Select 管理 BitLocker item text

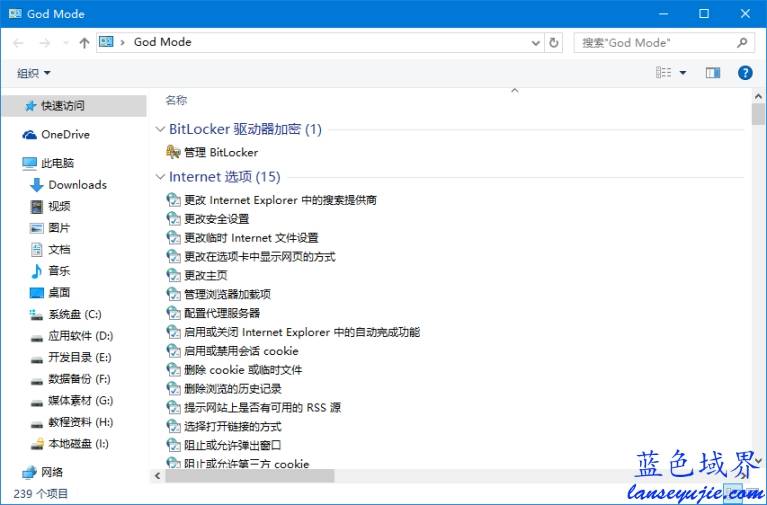(x=221, y=153)
